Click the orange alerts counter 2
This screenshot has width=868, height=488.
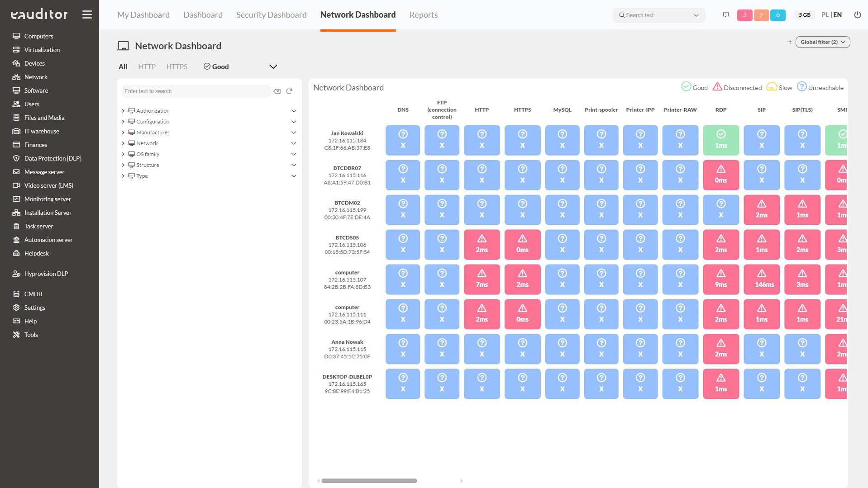(761, 15)
